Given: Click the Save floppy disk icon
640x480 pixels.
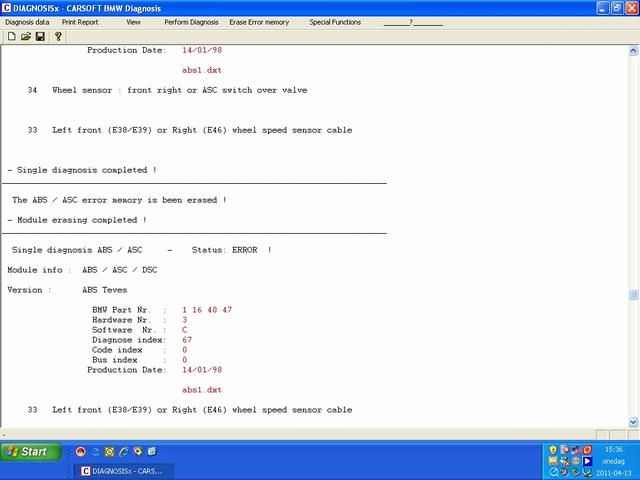Looking at the screenshot, I should (40, 36).
